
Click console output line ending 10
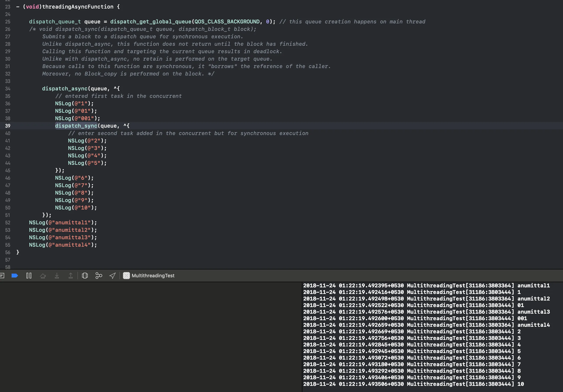(413, 384)
